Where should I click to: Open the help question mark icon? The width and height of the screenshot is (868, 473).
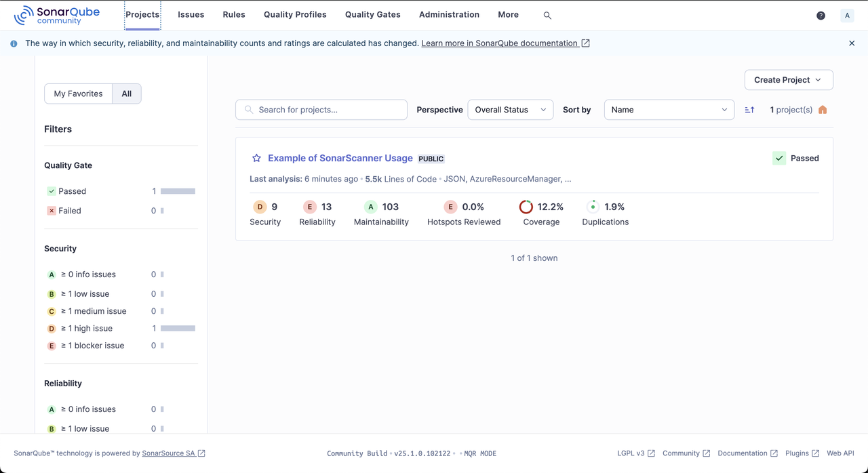coord(821,16)
